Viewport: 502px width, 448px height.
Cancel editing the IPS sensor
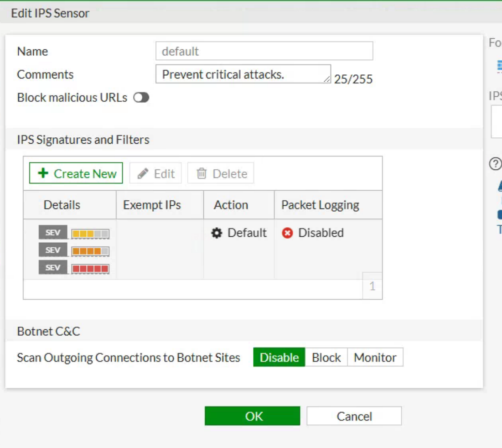[354, 416]
